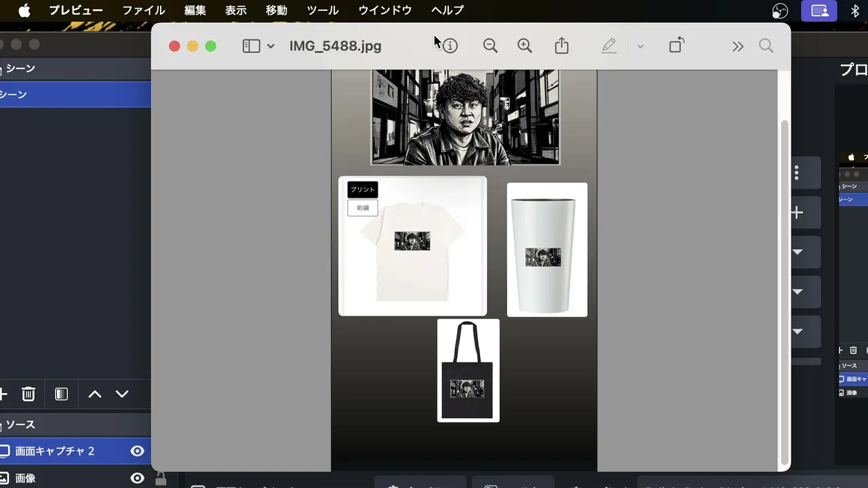Rotate the image using the toolbar
Viewport: 868px width, 488px height.
(676, 45)
